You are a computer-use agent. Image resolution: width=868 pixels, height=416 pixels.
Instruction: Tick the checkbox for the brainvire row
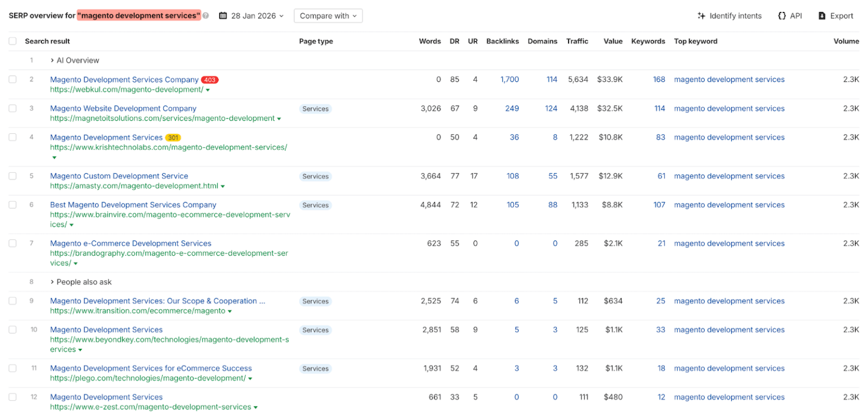[12, 205]
